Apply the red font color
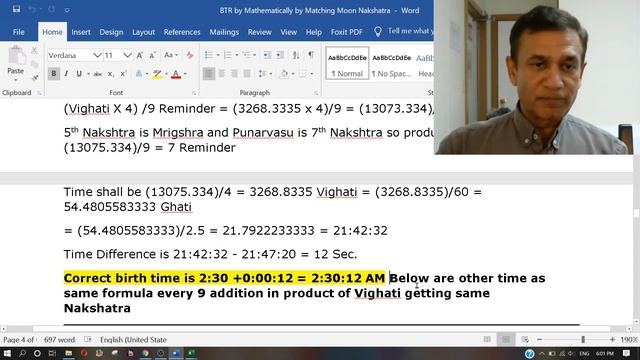The width and height of the screenshot is (640, 360). pyautogui.click(x=176, y=74)
